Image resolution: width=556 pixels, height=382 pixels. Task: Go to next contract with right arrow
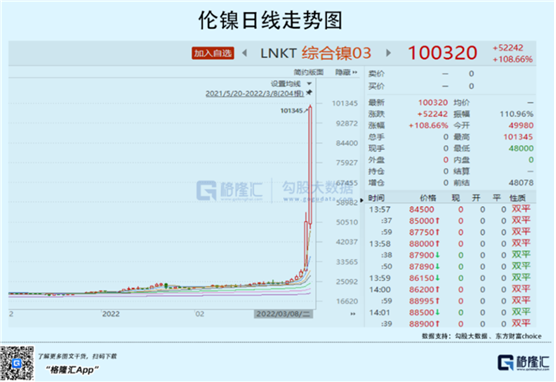pos(389,53)
